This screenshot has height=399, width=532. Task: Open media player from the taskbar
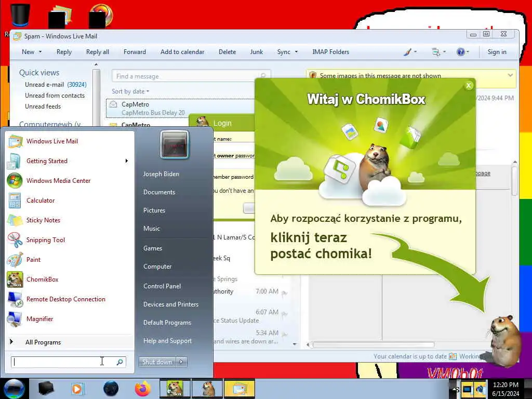77,389
